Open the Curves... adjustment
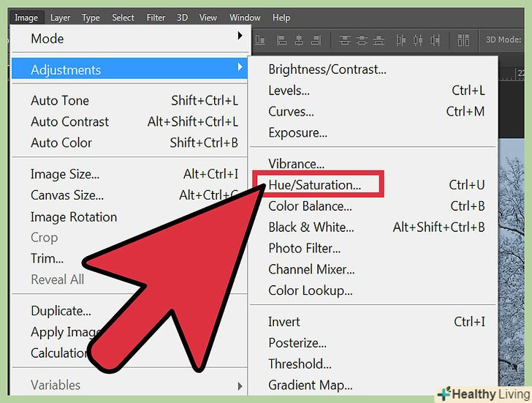The width and height of the screenshot is (532, 403). coord(373,111)
